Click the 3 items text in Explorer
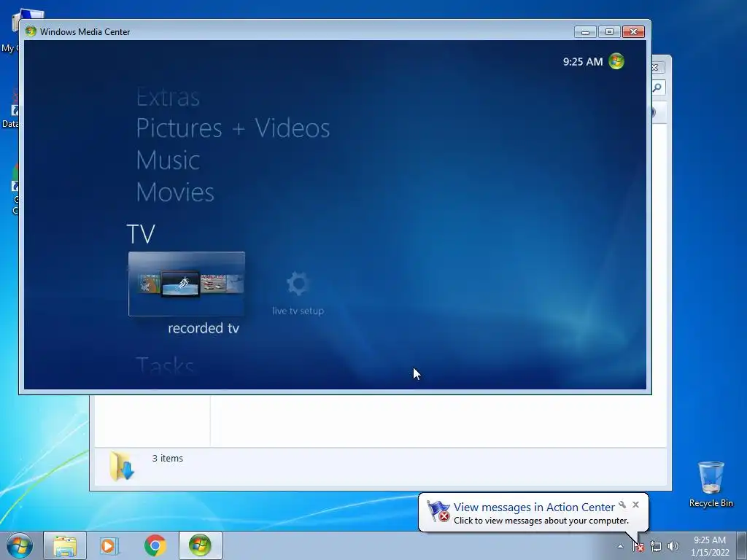 pyautogui.click(x=167, y=458)
